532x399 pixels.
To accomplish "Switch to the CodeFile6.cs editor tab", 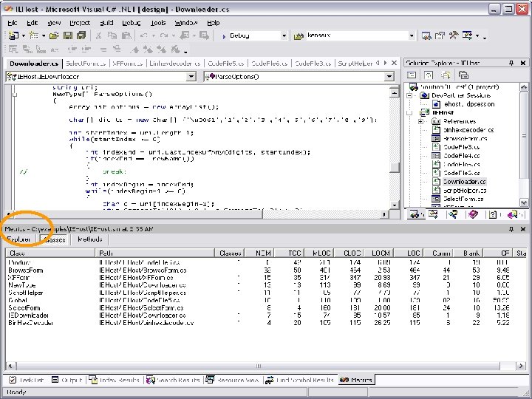I will pos(270,64).
